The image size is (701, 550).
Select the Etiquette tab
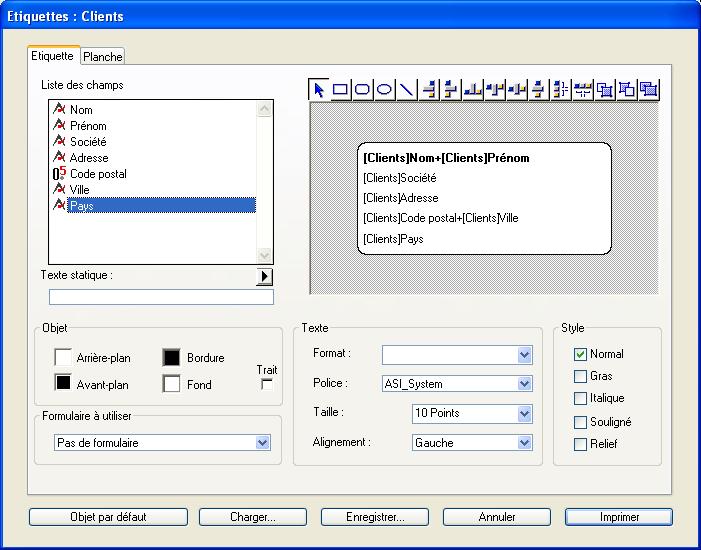click(x=53, y=56)
